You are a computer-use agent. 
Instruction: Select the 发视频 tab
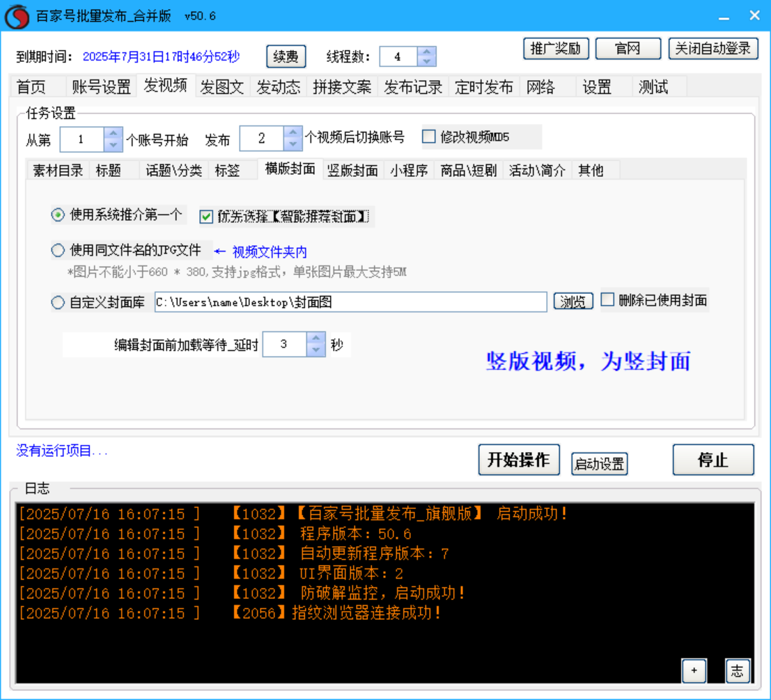[x=166, y=86]
